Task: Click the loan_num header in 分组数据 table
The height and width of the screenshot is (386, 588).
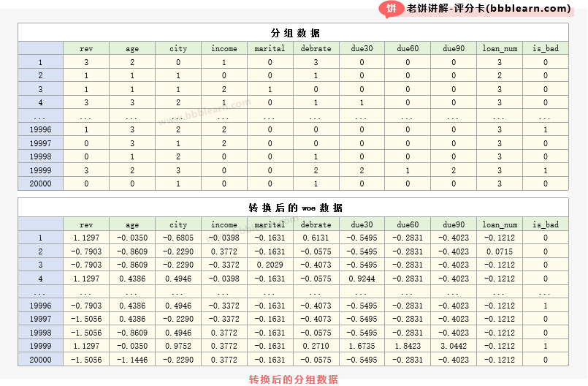Action: [x=500, y=48]
